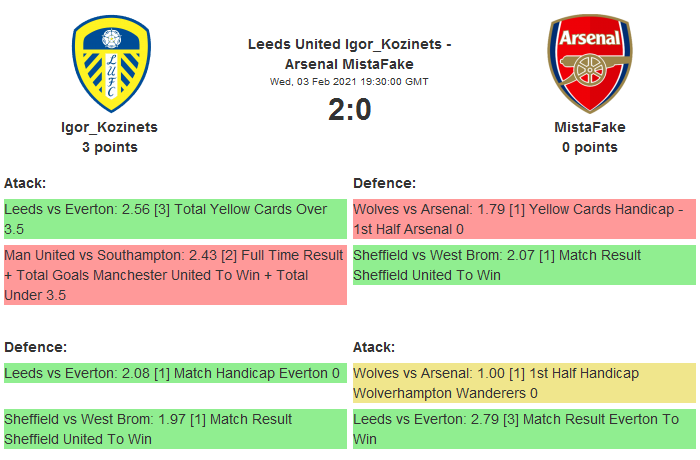This screenshot has height=460, width=700.
Task: Select the red Man United vs Southampton 2.43 bet
Action: pyautogui.click(x=175, y=275)
